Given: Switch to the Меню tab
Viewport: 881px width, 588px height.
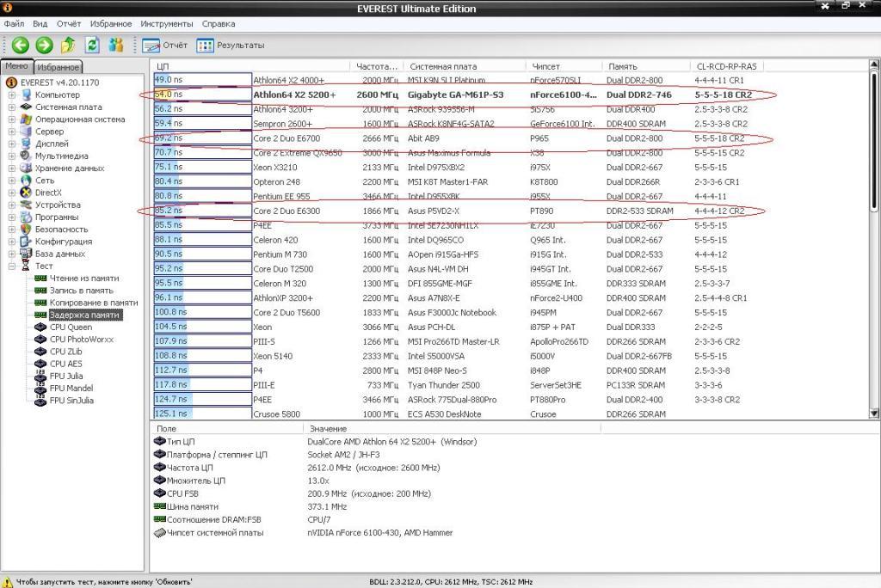Looking at the screenshot, I should [x=17, y=66].
